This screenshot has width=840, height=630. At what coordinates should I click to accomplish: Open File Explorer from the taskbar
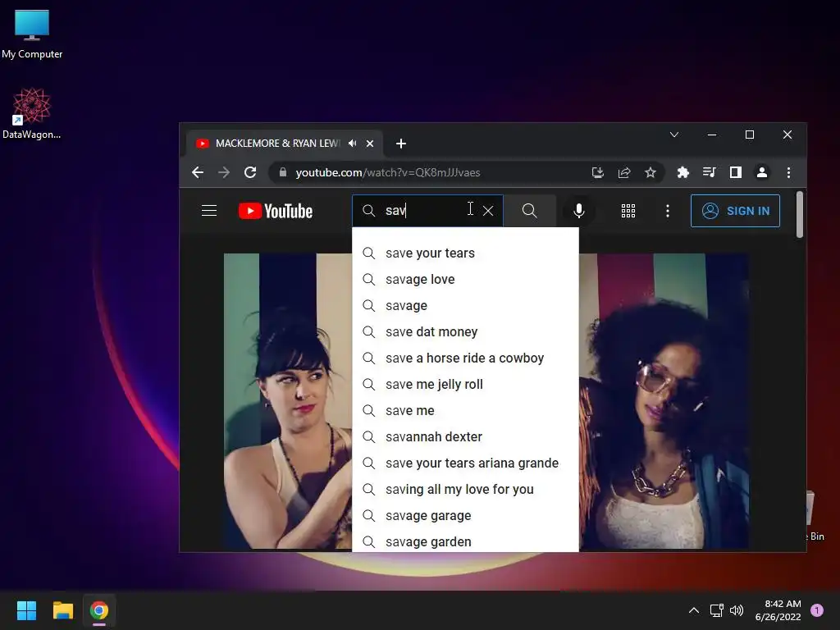pos(62,610)
